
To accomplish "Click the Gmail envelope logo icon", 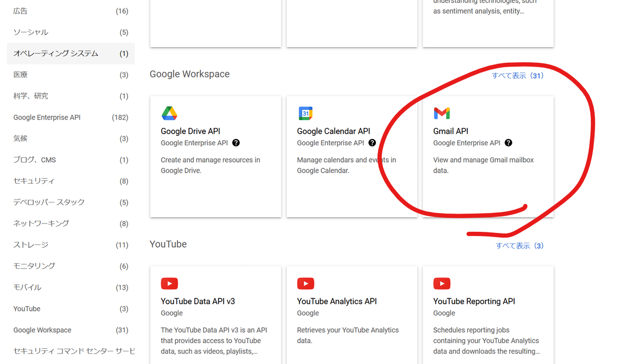I will tap(442, 113).
